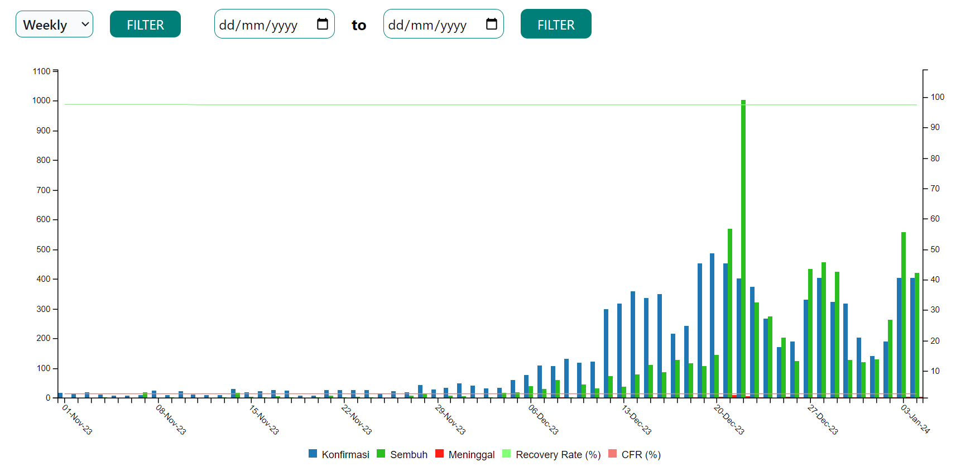
Task: Click the 13-Dec-23 axis date label
Action: [x=636, y=420]
